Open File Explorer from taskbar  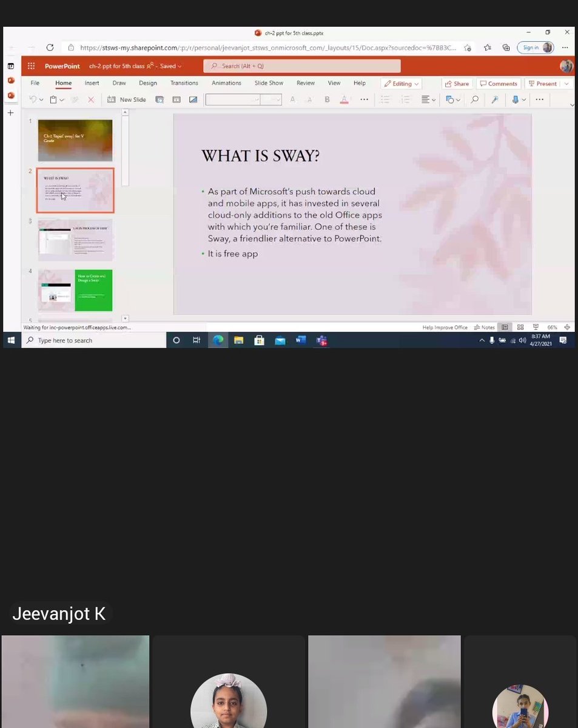238,340
